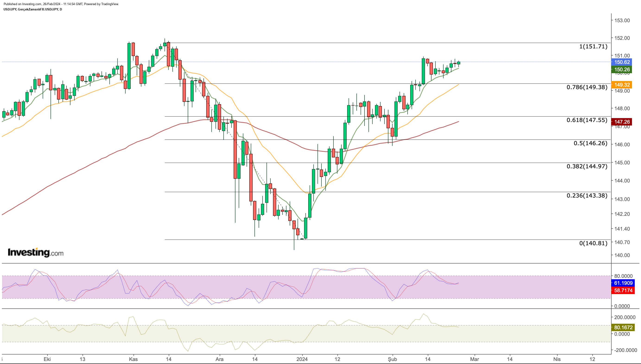Click the 142.20 price axis label

tap(622, 214)
